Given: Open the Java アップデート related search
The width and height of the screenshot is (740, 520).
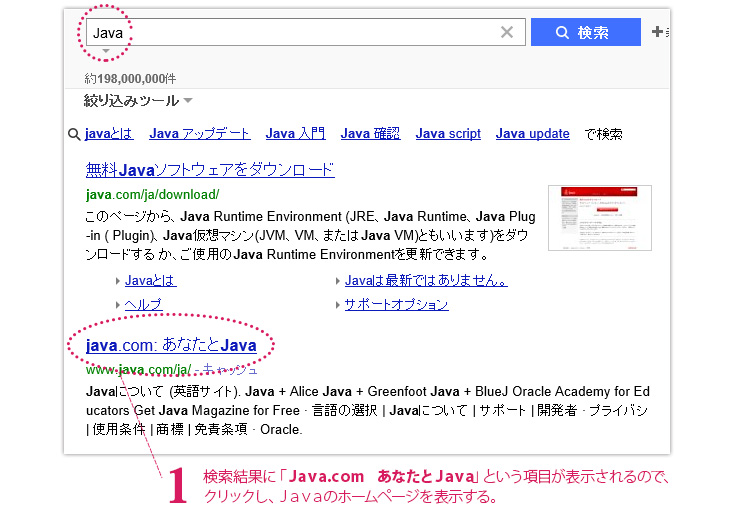Looking at the screenshot, I should [x=200, y=134].
